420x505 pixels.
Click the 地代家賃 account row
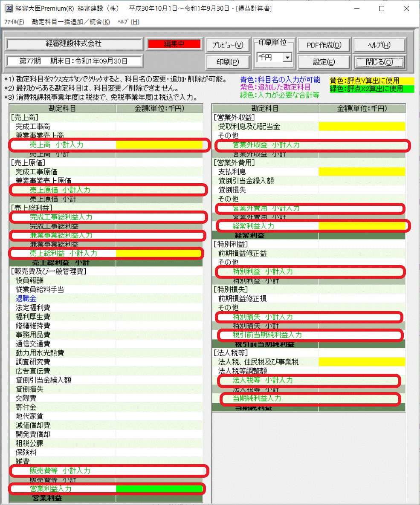coord(106,416)
